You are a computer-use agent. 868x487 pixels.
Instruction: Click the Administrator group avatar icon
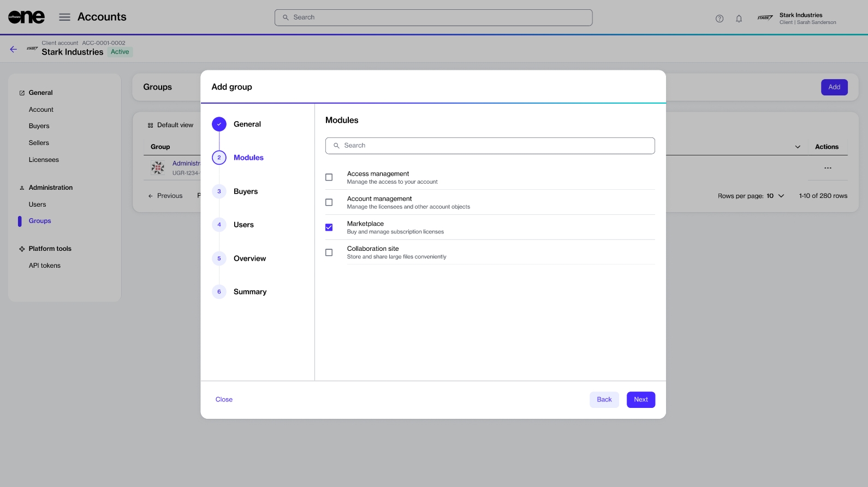[158, 168]
